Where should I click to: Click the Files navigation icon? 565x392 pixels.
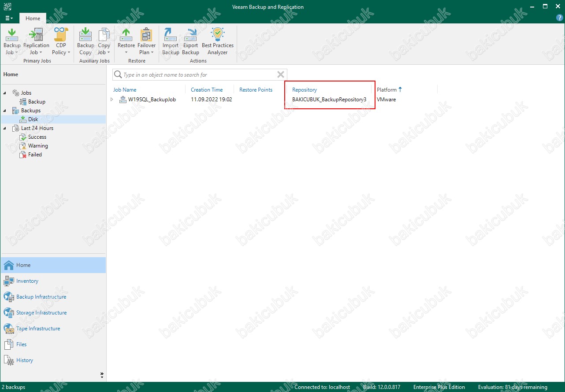pyautogui.click(x=9, y=344)
